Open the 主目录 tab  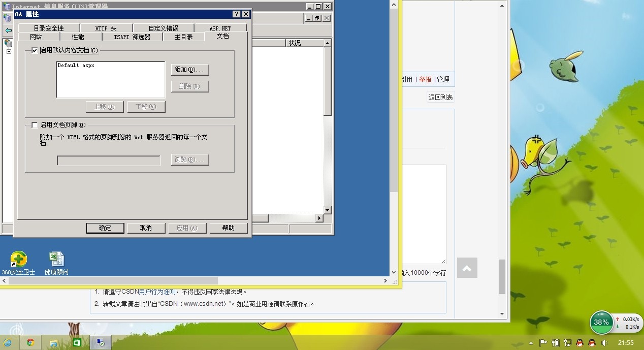(183, 37)
